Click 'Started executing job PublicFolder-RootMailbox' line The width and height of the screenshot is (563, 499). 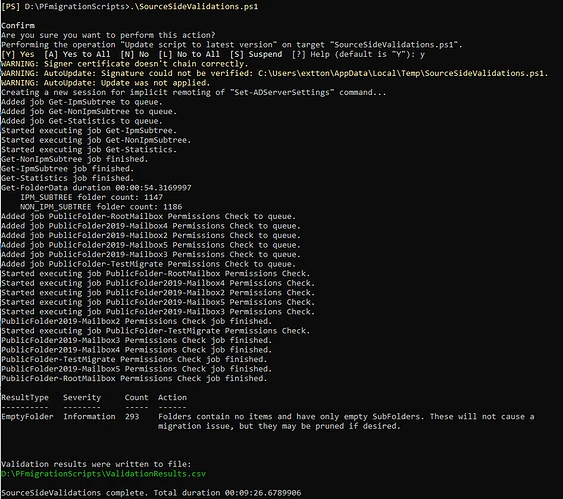tap(155, 273)
